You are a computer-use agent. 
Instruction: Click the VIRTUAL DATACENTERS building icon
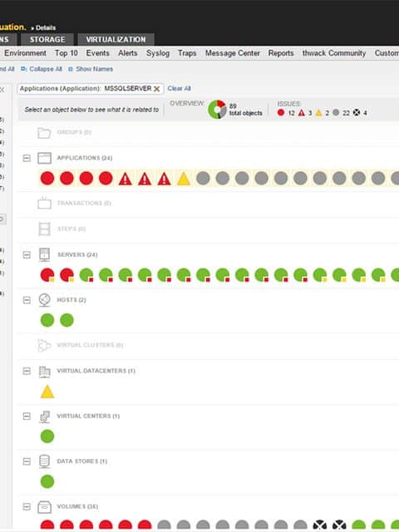pos(44,372)
